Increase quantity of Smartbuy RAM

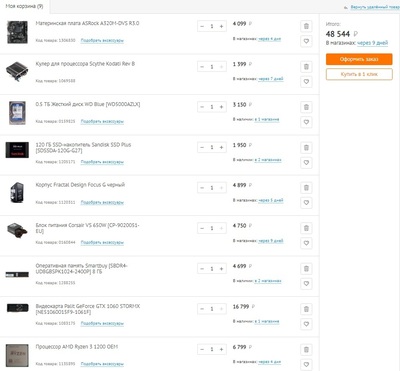coord(221,269)
